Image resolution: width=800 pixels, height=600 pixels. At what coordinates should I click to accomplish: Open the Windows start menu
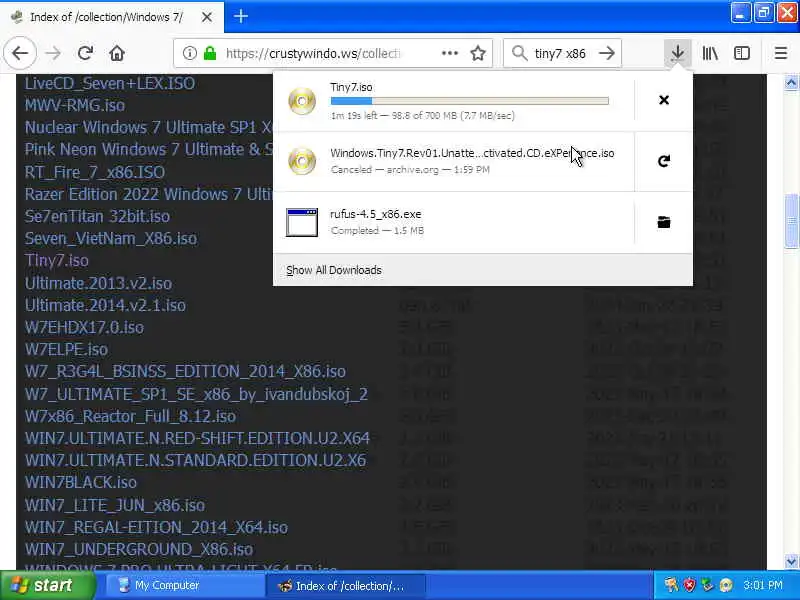(x=47, y=585)
